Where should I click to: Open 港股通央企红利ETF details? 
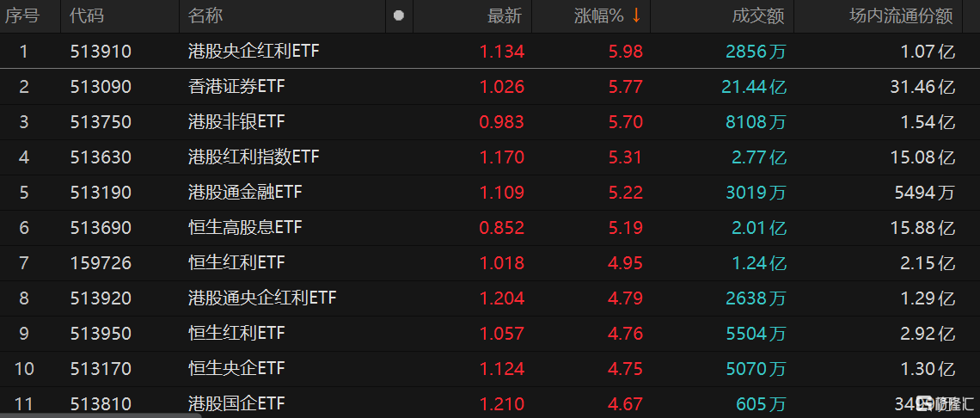click(x=262, y=298)
